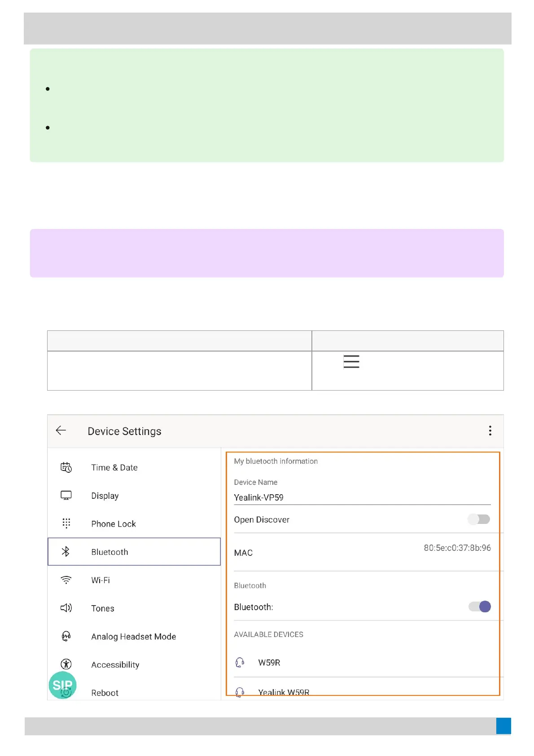
Task: Select Wi-Fi in the settings menu
Action: tap(101, 580)
